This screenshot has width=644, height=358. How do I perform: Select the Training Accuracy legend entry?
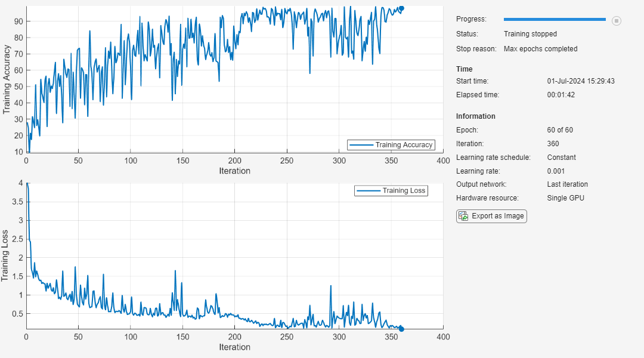391,144
